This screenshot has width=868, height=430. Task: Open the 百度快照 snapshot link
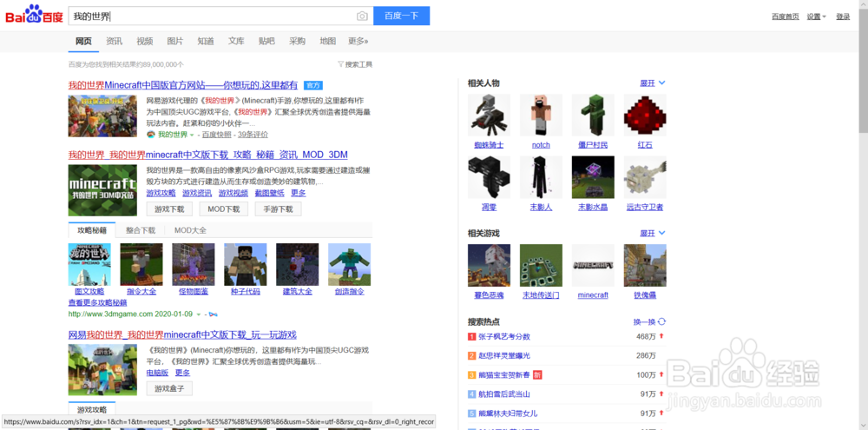[217, 135]
